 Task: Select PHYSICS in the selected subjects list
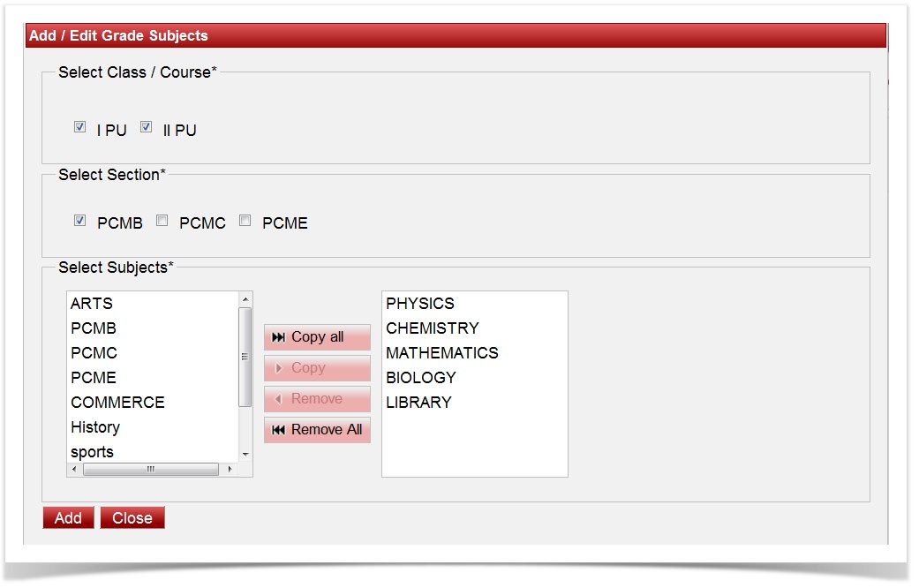pos(420,304)
